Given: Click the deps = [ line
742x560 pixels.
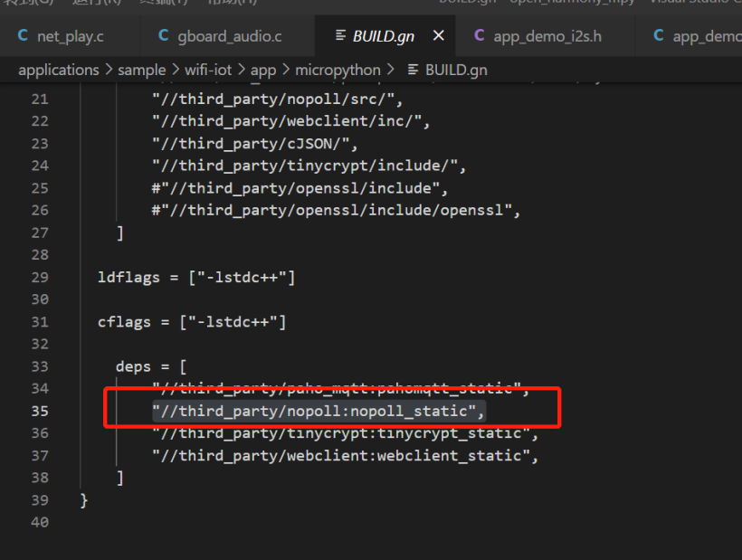Looking at the screenshot, I should click(150, 366).
